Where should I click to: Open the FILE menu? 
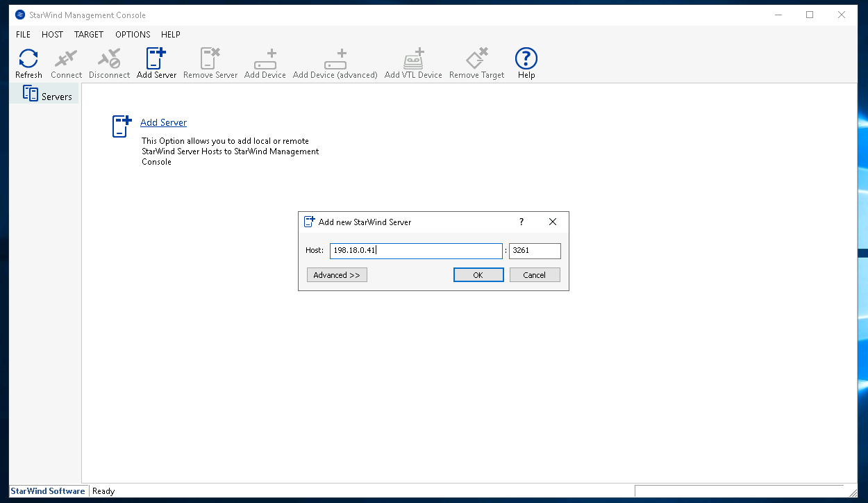click(23, 34)
